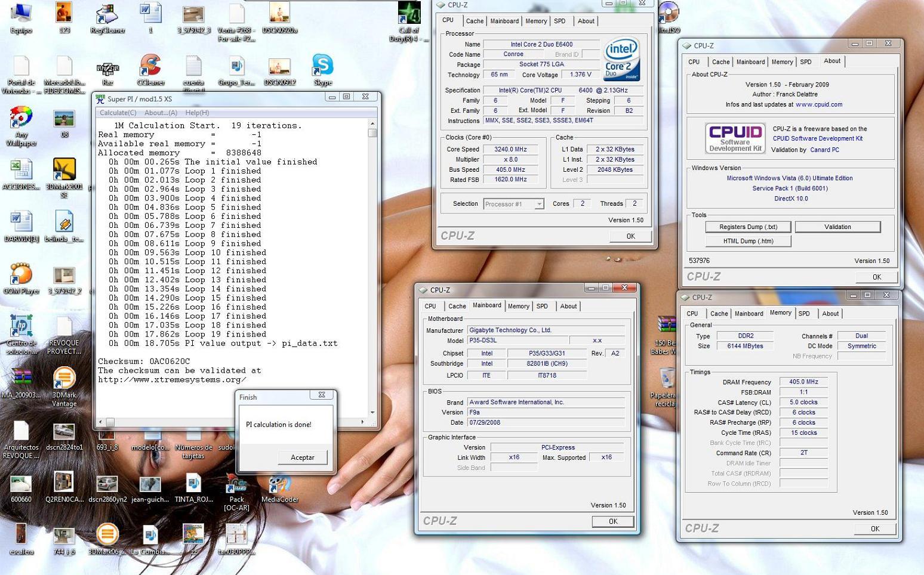Launch CCleaner from the desktop
This screenshot has width=924, height=575.
pos(150,70)
